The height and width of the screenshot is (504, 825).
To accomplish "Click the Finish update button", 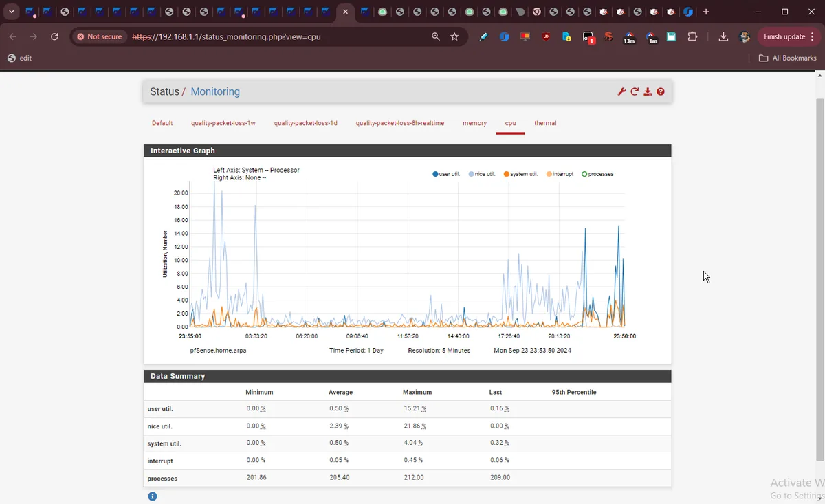I will click(784, 36).
